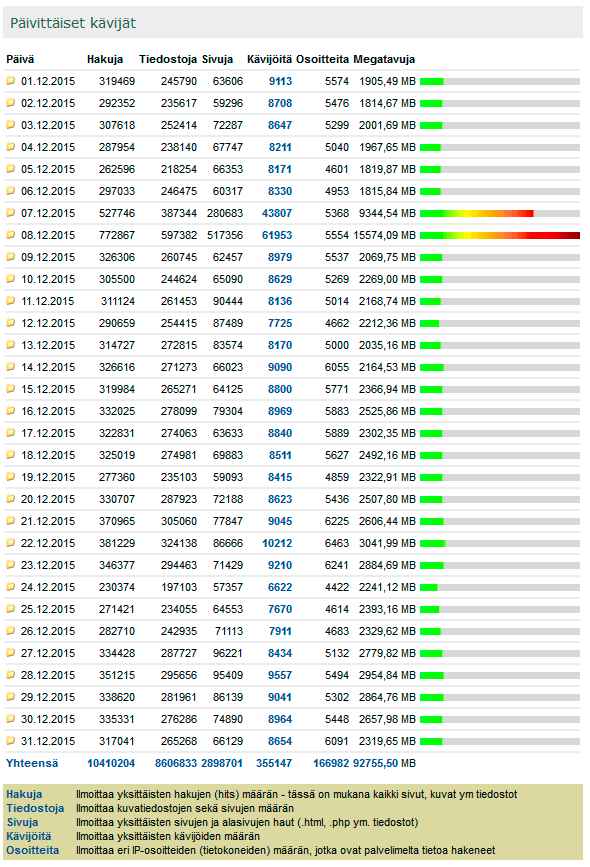Click the pages value 517356
This screenshot has width=590, height=867.
click(225, 235)
